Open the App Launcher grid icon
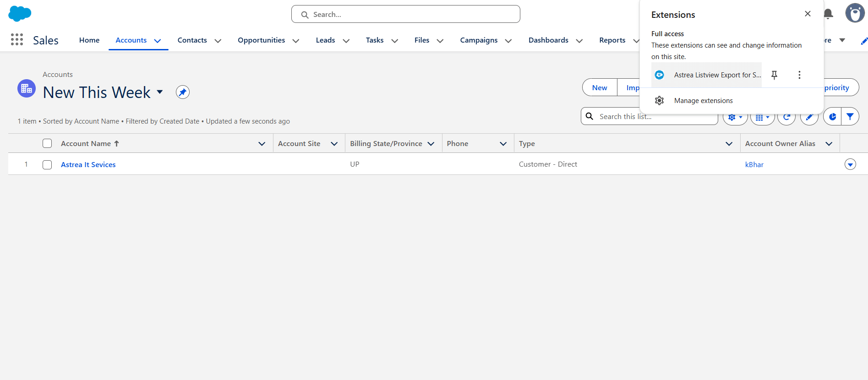Screen dimensions: 868x380 pyautogui.click(x=17, y=40)
